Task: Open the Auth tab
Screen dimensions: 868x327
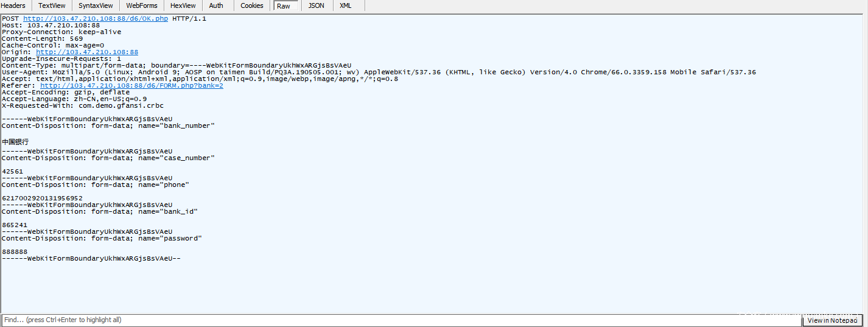Action: coord(216,5)
